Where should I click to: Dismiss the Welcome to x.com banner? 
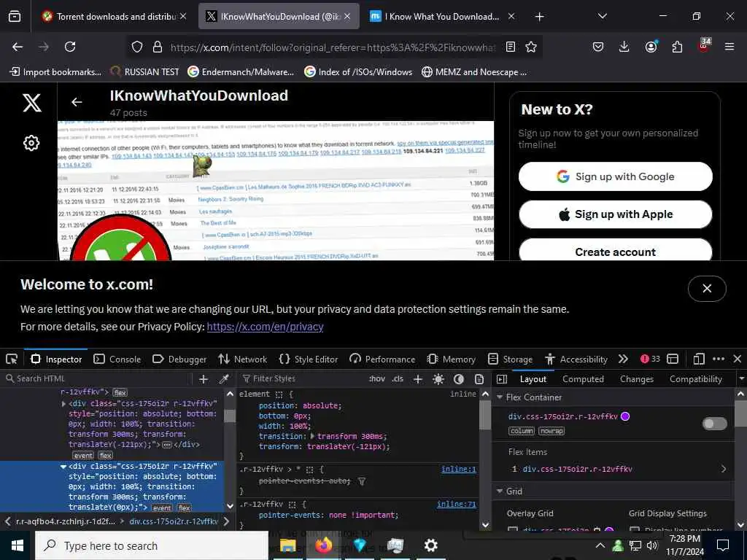click(707, 289)
